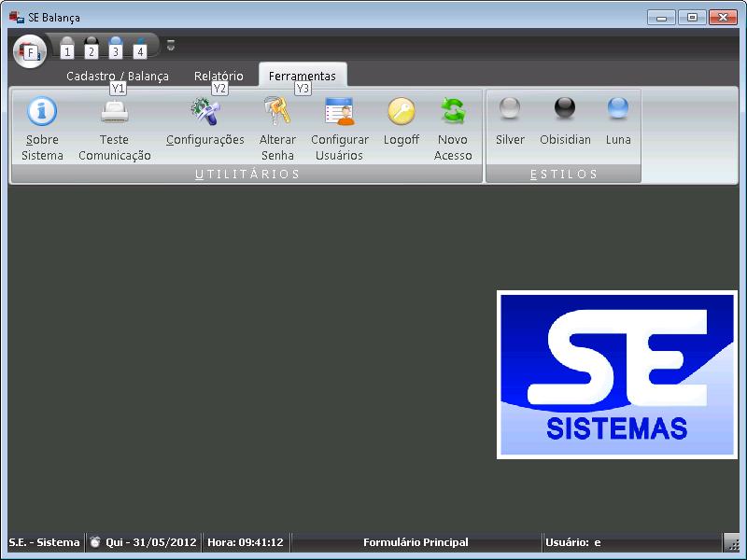Click quick access button labeled 1

tap(66, 47)
